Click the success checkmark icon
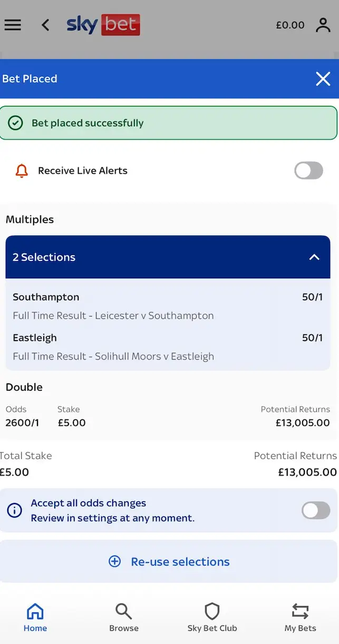The width and height of the screenshot is (339, 644). tap(16, 123)
